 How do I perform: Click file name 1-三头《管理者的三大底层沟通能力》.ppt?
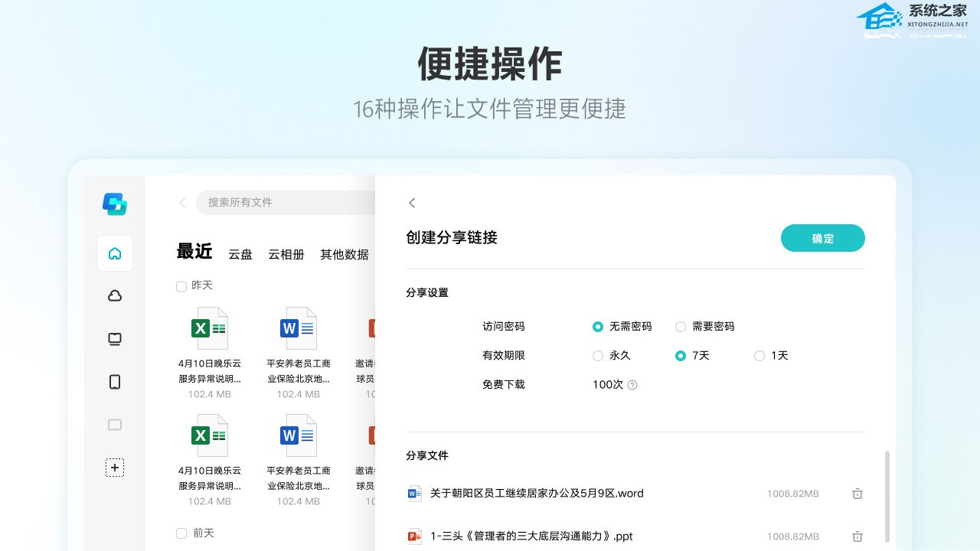[x=531, y=536]
